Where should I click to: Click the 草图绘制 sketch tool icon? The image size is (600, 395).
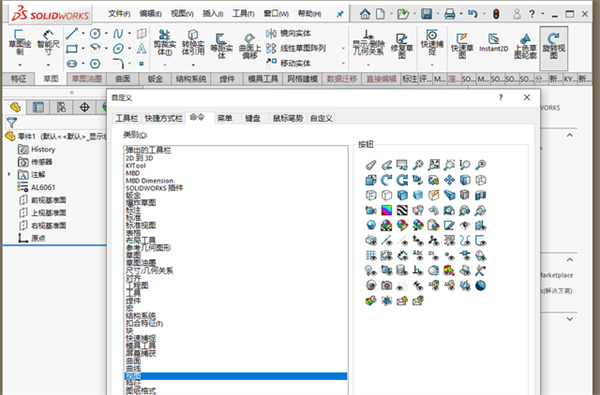[20, 42]
